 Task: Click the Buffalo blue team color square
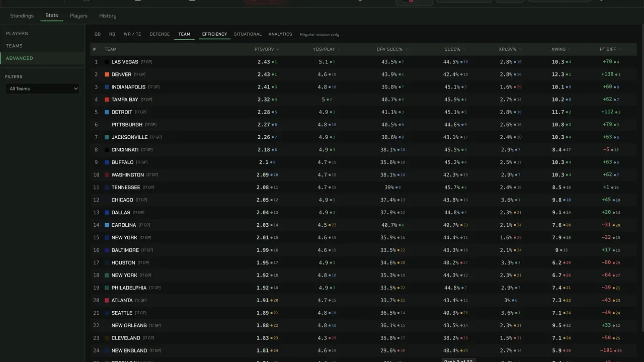(107, 162)
